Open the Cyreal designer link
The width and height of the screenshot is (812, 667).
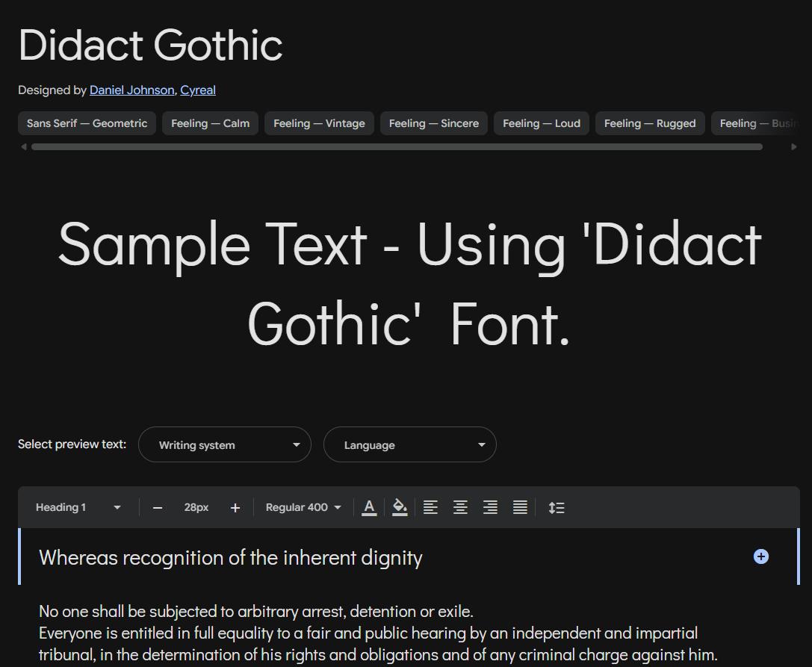198,90
